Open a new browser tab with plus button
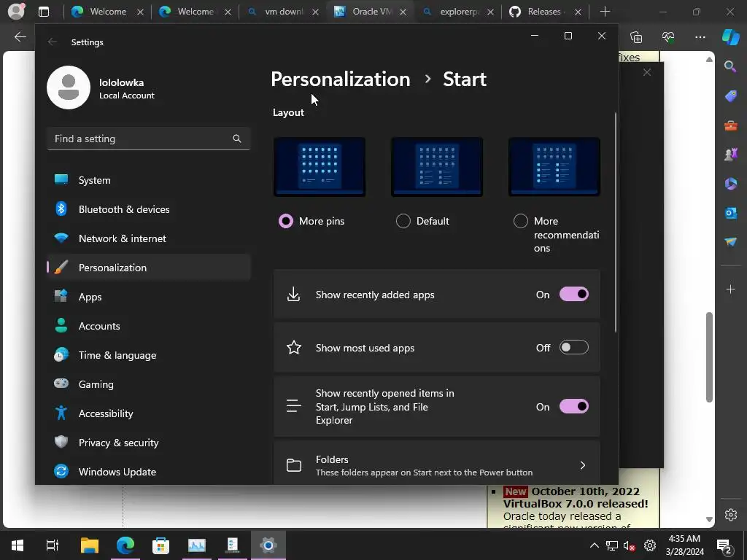This screenshot has height=560, width=747. tap(605, 12)
